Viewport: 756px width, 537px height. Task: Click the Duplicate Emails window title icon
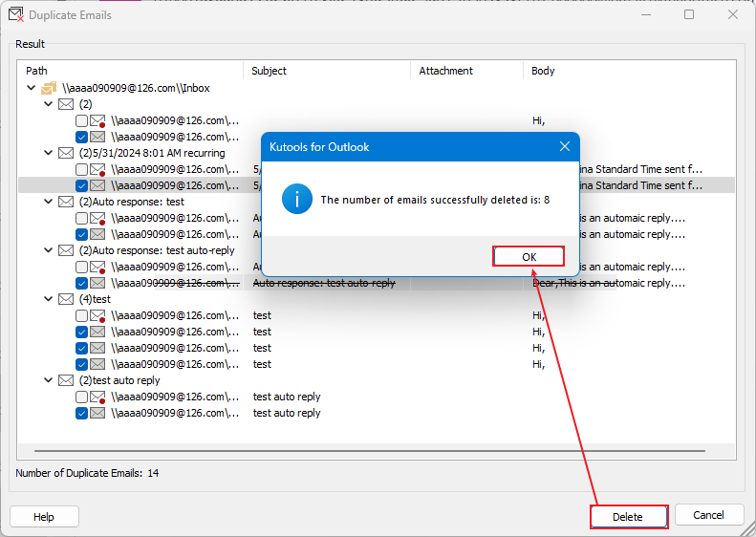(x=15, y=15)
